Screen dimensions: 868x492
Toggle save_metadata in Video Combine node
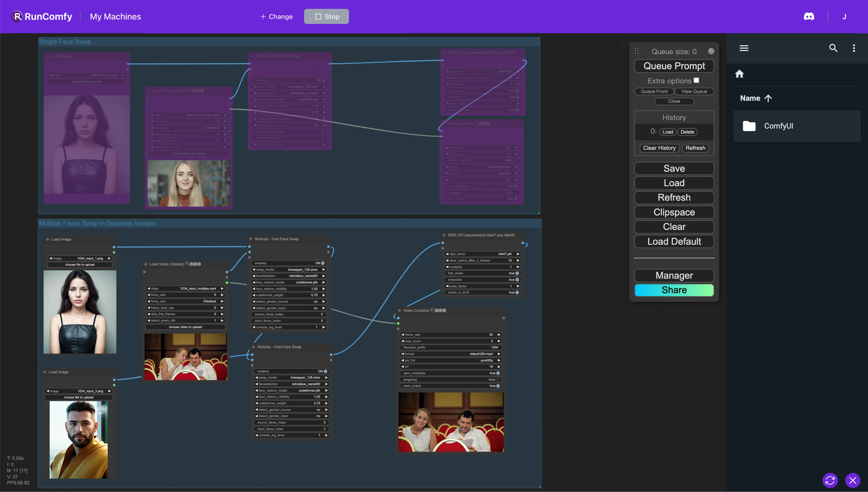coord(498,373)
